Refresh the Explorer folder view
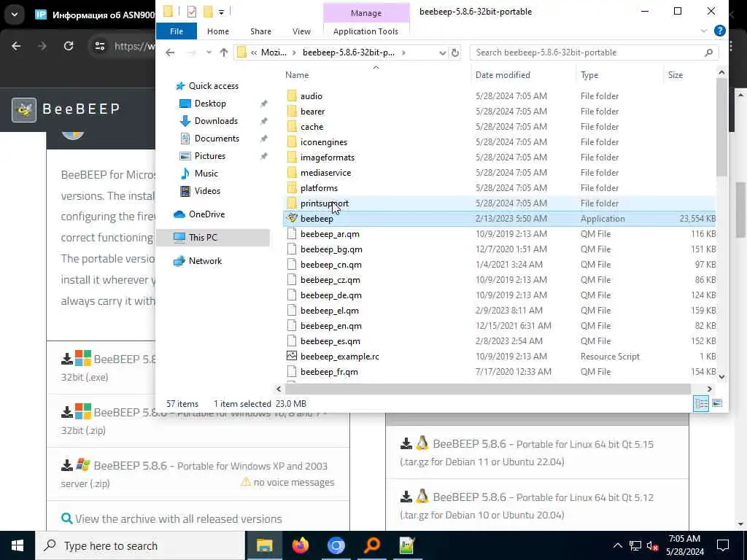747x560 pixels. pos(455,52)
